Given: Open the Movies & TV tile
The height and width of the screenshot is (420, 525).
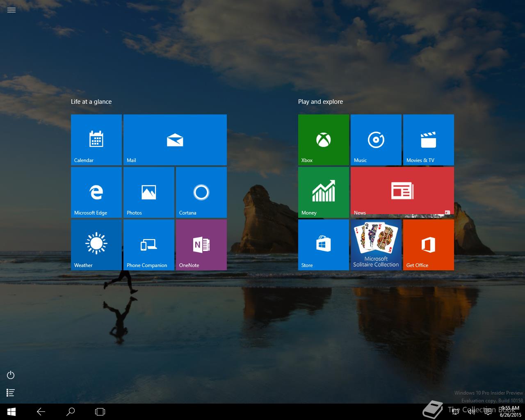Looking at the screenshot, I should 429,140.
